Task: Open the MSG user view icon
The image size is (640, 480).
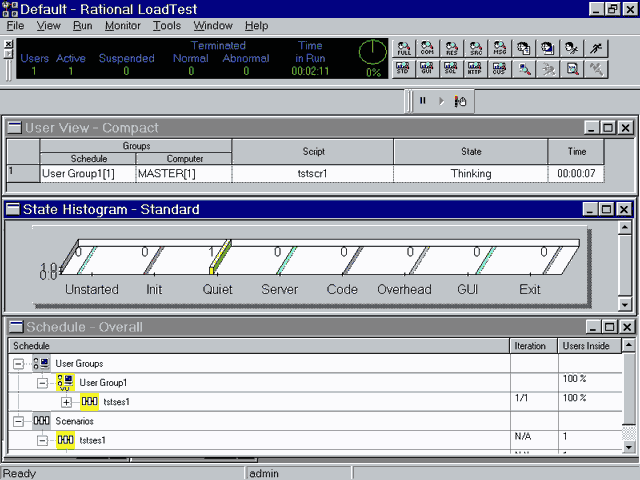Action: [500, 49]
